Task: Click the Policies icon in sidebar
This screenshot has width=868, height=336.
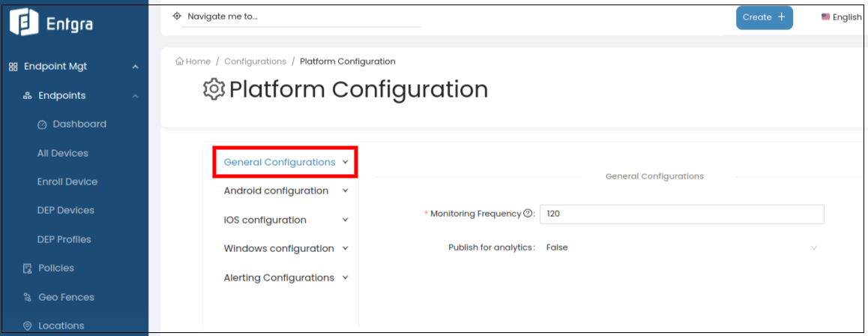Action: click(28, 268)
